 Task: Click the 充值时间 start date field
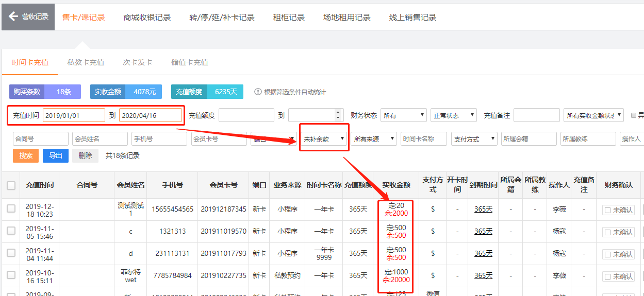point(74,115)
